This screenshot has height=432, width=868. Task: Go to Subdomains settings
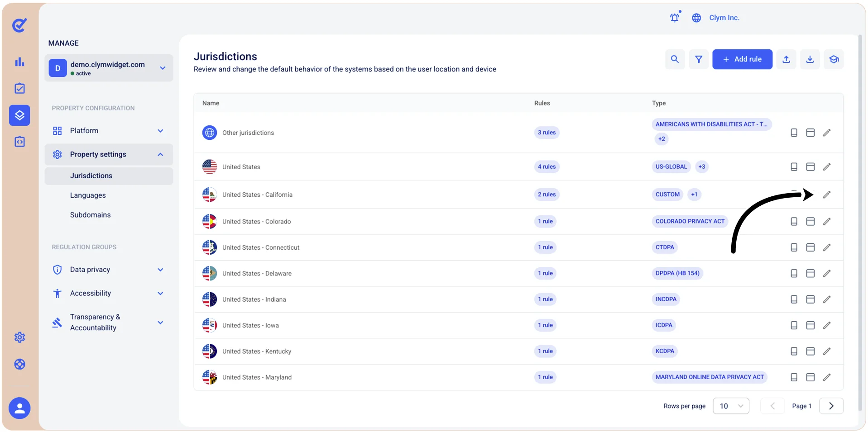(x=90, y=215)
